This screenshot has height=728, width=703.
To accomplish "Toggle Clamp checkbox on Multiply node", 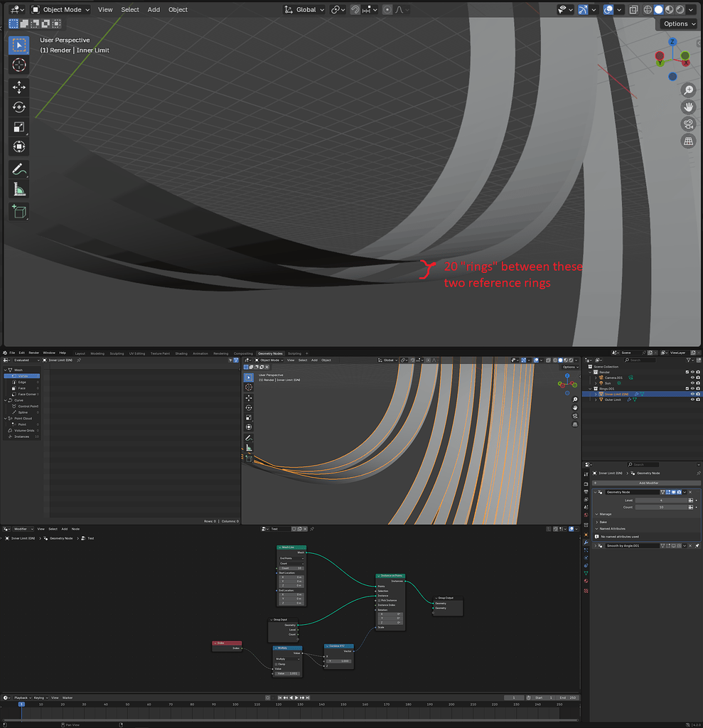I will 276,665.
